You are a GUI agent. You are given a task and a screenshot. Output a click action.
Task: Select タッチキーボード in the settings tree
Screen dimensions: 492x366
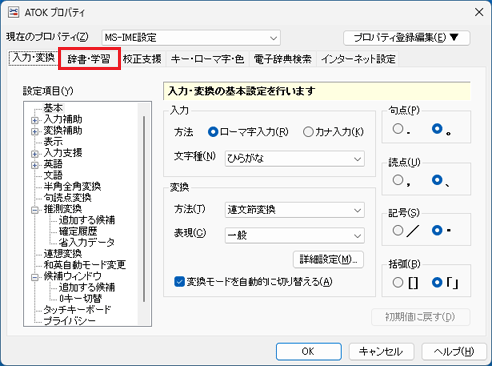pos(77,310)
